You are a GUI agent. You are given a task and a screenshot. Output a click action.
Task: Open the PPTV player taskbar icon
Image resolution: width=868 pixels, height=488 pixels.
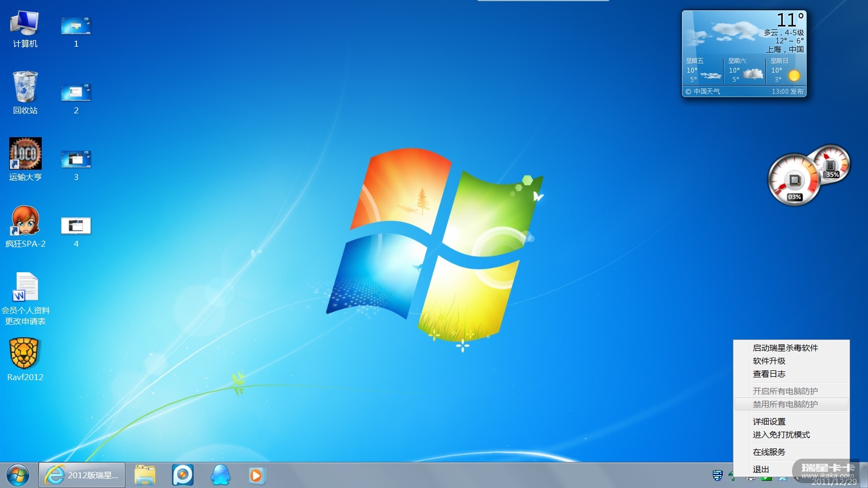[x=183, y=475]
